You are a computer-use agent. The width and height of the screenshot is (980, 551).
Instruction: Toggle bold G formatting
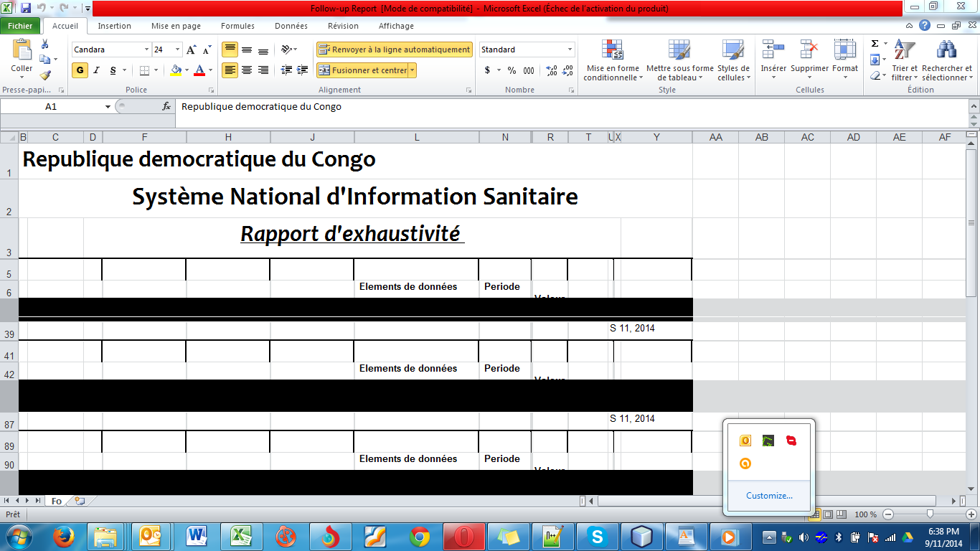(80, 70)
